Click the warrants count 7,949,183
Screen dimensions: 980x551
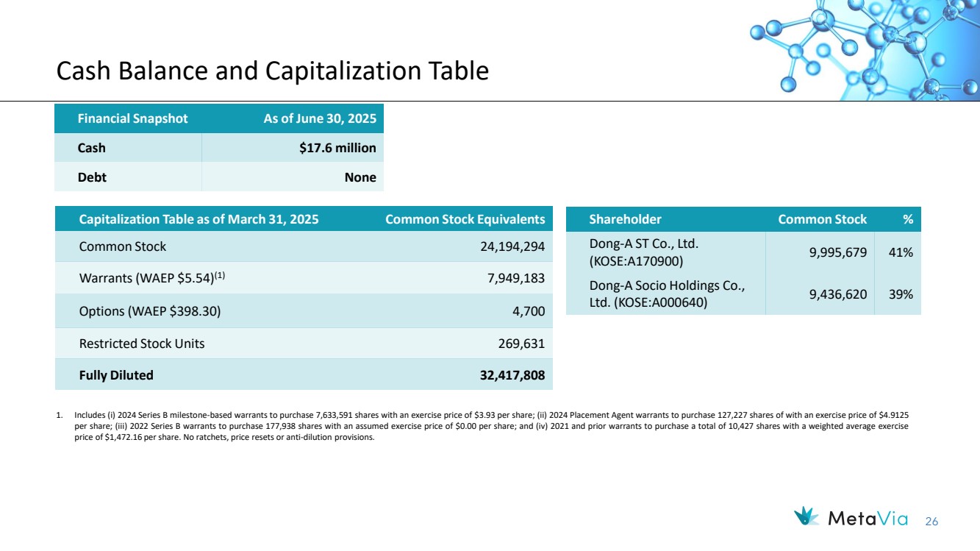click(512, 278)
